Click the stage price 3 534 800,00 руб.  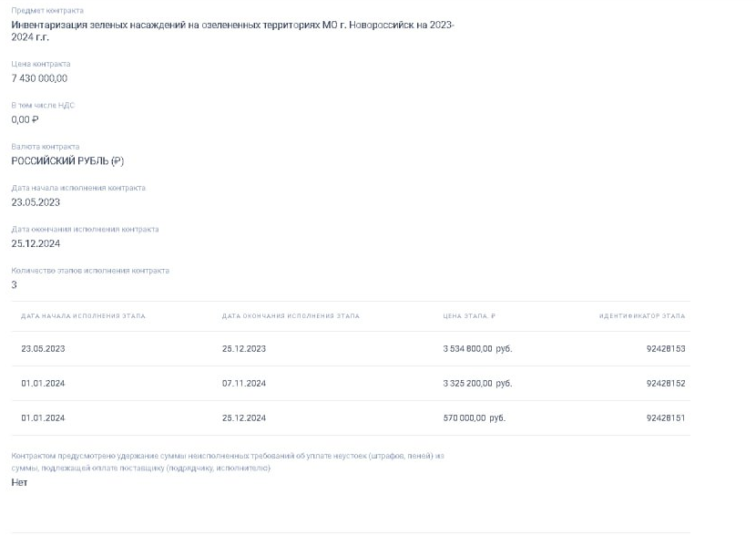(477, 349)
